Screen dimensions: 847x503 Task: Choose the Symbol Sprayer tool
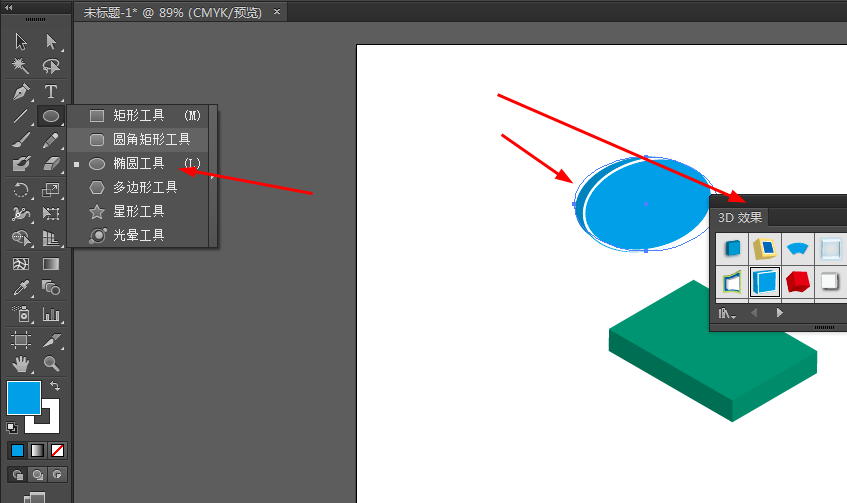click(21, 313)
